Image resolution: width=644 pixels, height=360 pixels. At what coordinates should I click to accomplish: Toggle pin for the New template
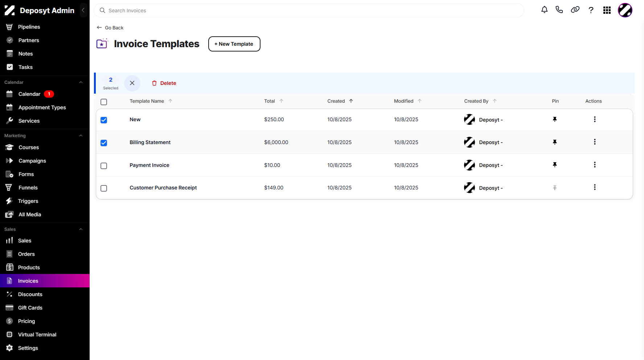pos(555,119)
